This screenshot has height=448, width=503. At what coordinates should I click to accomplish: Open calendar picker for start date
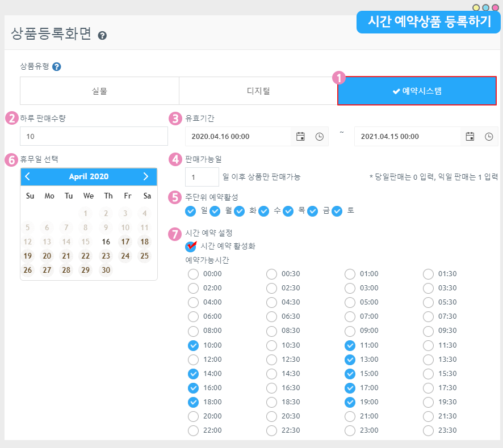point(300,137)
